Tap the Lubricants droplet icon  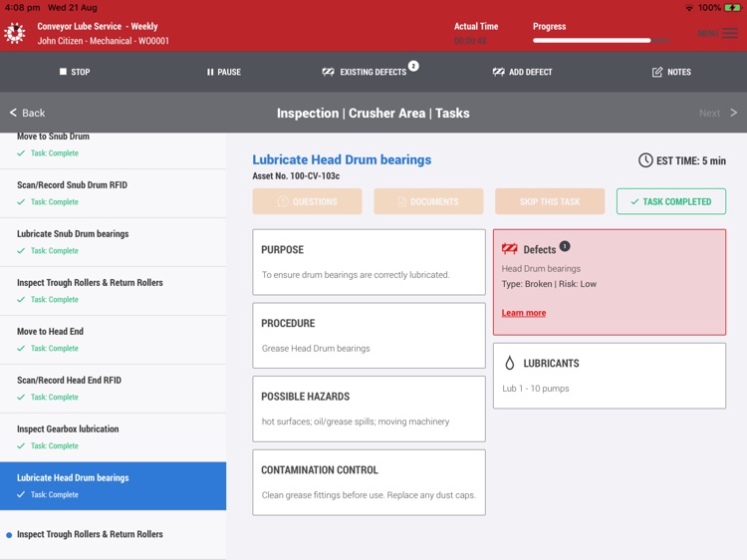(509, 363)
